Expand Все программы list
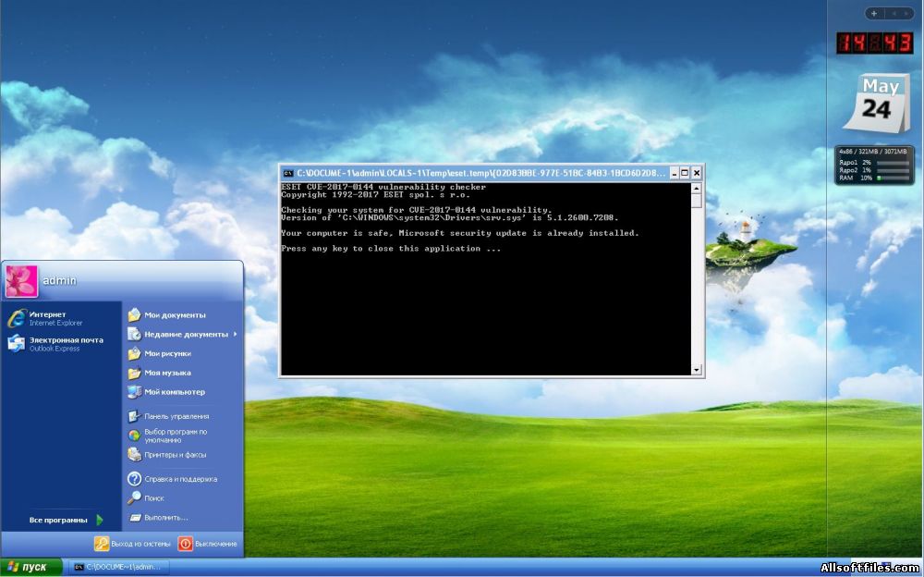Viewport: 924px width, 577px height. 65,520
